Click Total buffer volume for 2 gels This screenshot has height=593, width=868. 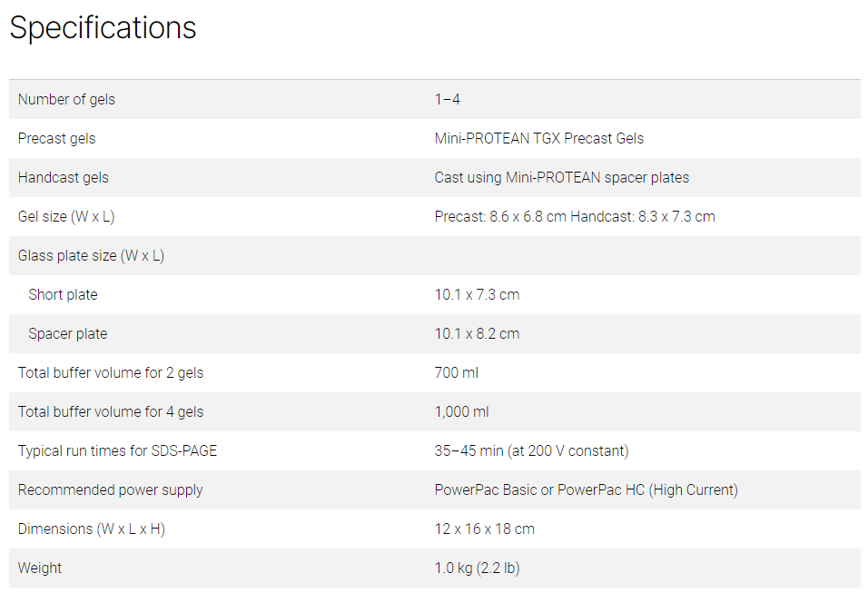(x=110, y=372)
